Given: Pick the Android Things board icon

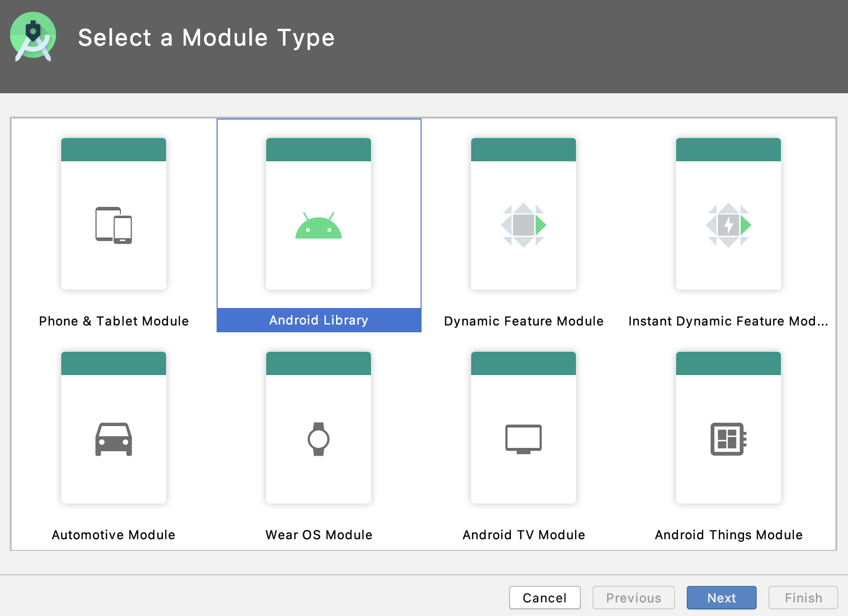Looking at the screenshot, I should [x=729, y=439].
